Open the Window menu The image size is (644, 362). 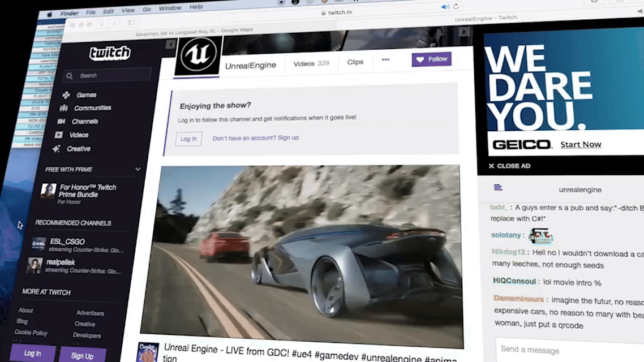[x=170, y=8]
